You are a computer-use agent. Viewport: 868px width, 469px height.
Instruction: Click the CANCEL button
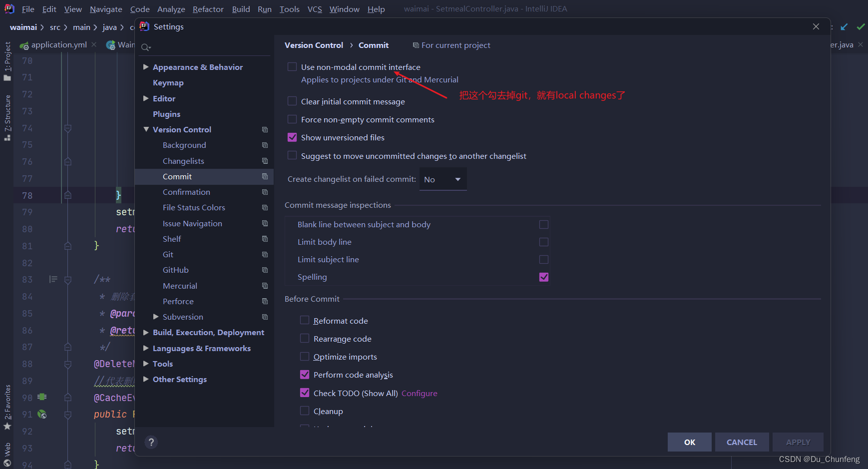[x=742, y=442]
